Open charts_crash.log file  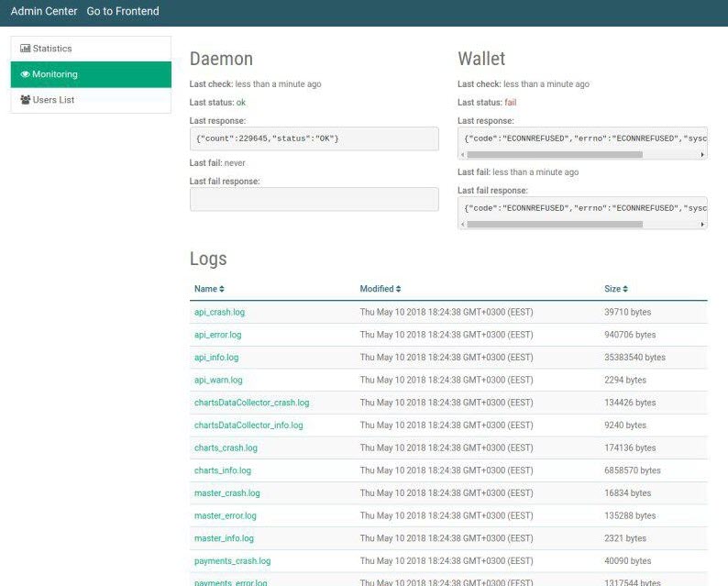(226, 448)
